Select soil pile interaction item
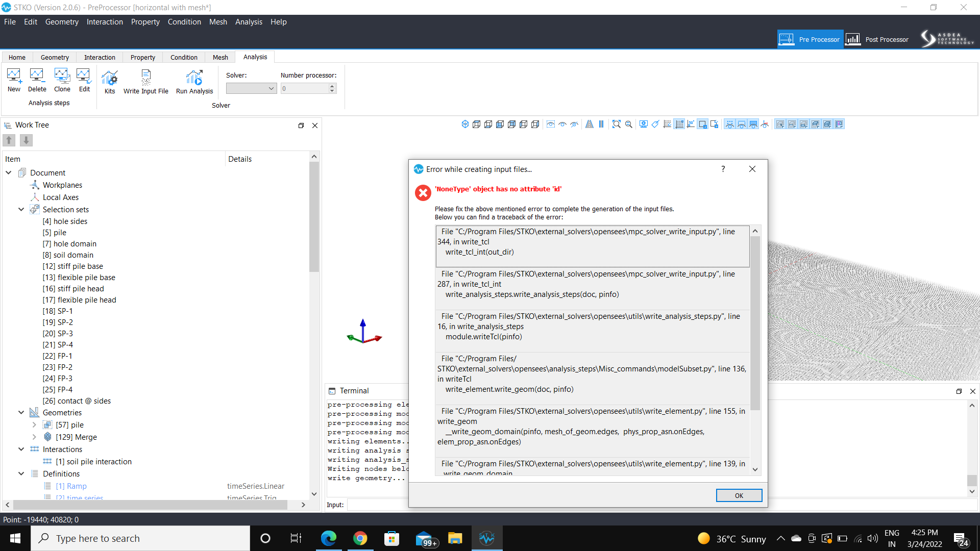Viewport: 980px width, 551px height. click(x=93, y=461)
